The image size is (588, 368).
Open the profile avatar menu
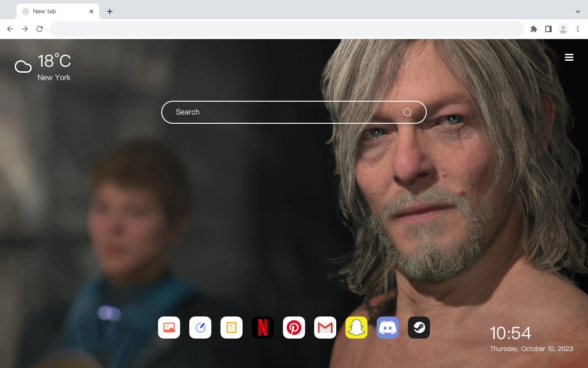pyautogui.click(x=563, y=29)
